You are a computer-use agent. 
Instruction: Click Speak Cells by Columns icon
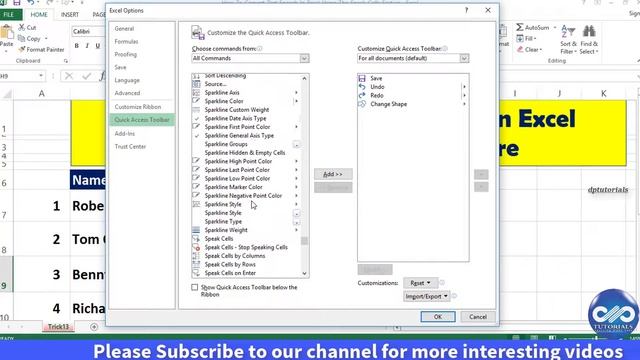[196, 256]
